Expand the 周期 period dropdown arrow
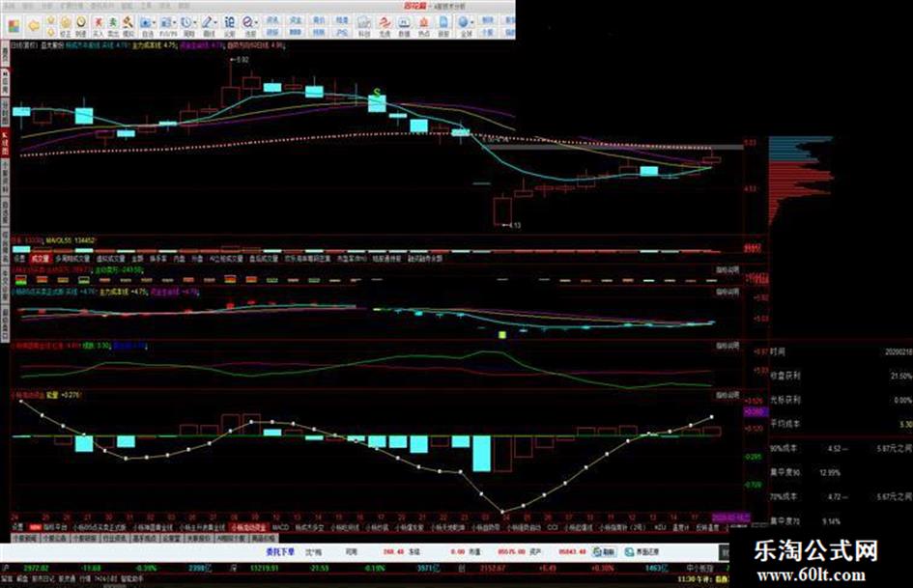913x588 pixels. click(195, 23)
